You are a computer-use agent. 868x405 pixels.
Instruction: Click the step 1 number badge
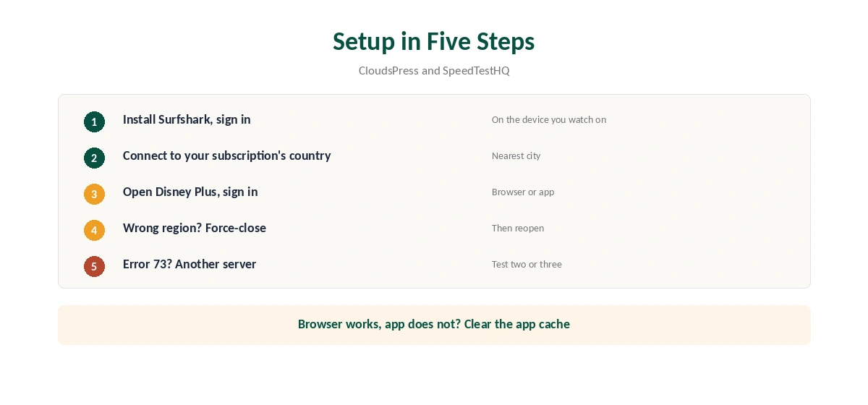click(x=94, y=121)
